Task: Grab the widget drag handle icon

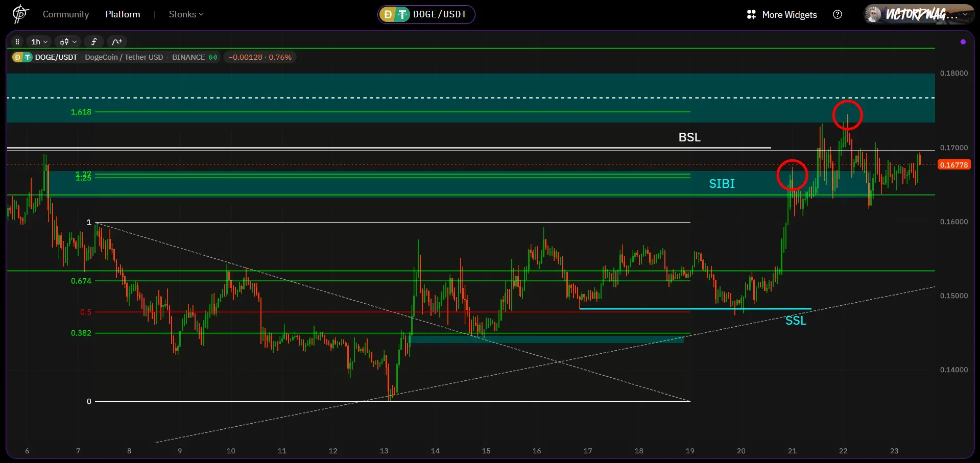Action: pos(17,42)
